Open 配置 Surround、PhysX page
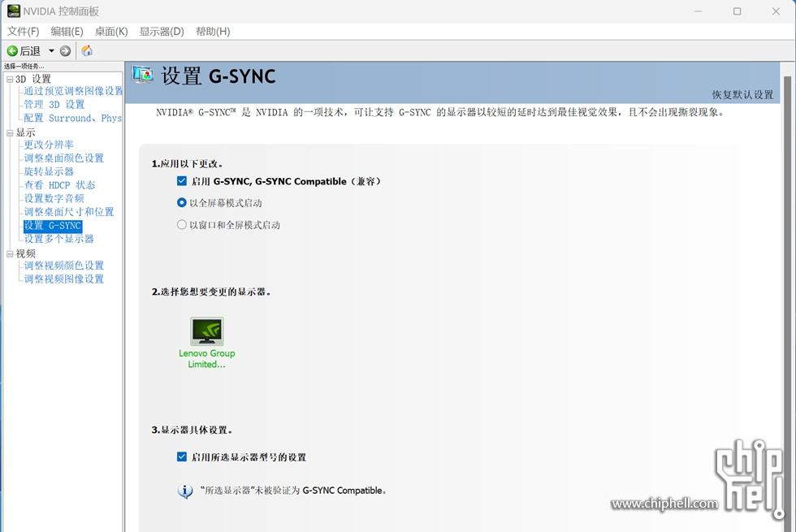The width and height of the screenshot is (796, 532). (73, 119)
